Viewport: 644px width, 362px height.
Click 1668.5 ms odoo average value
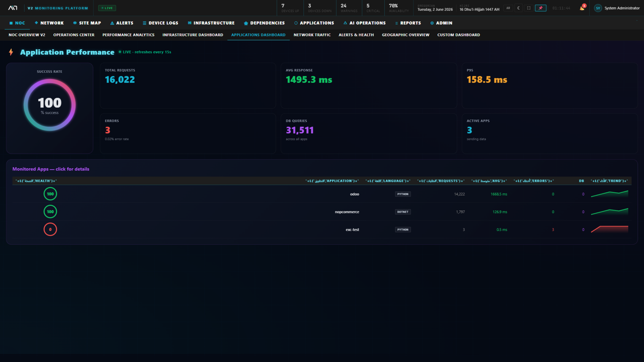(499, 194)
